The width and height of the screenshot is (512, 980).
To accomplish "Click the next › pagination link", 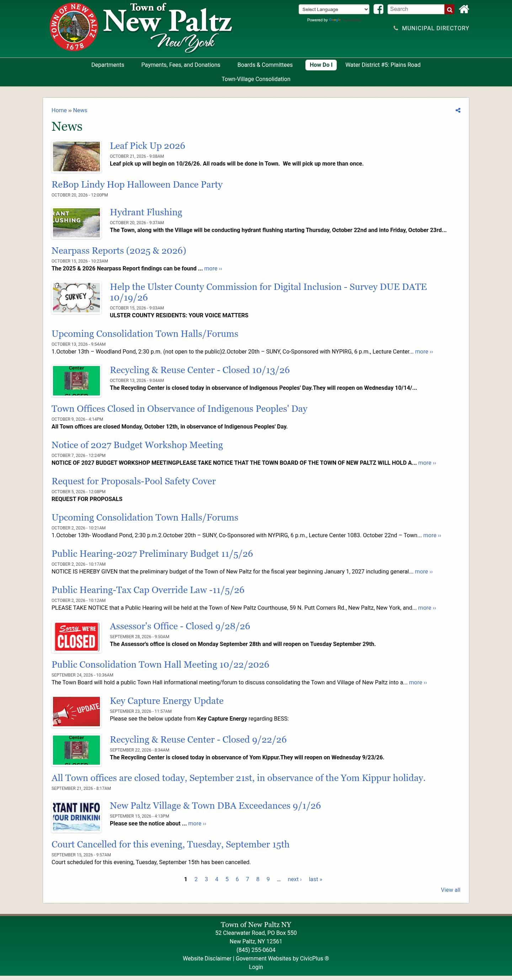I will click(294, 879).
